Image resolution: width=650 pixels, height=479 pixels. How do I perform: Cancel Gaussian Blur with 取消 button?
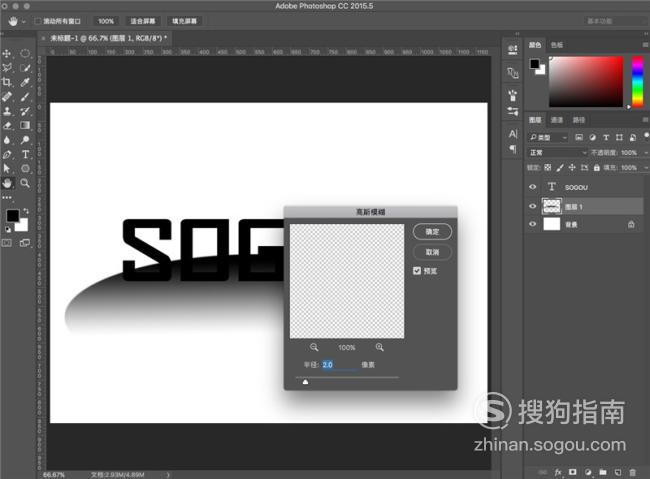coord(432,252)
